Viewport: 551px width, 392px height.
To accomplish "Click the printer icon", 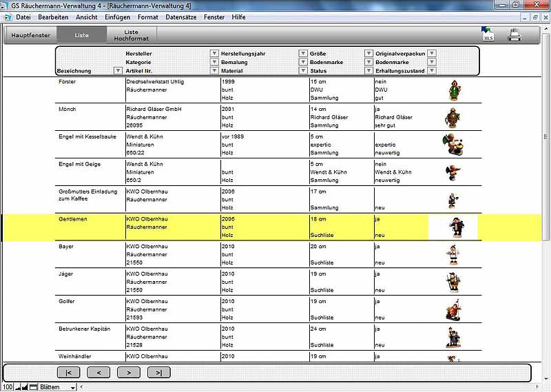I will pos(514,34).
